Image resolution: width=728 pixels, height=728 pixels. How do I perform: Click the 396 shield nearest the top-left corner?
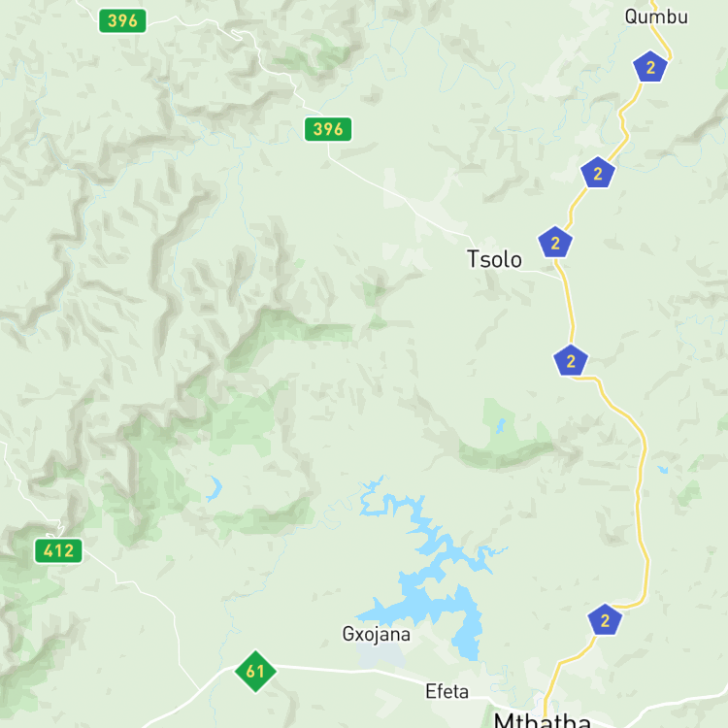click(x=122, y=21)
